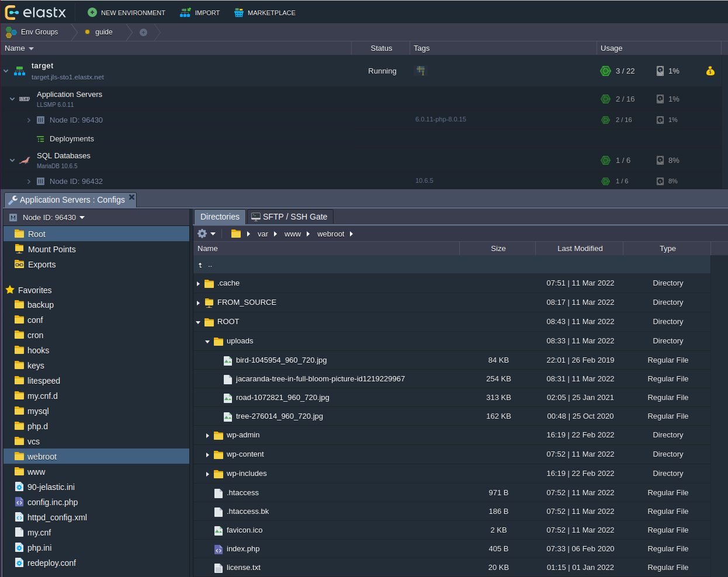The height and width of the screenshot is (577, 728).
Task: Collapse the ROOT directory tree
Action: pyautogui.click(x=198, y=322)
